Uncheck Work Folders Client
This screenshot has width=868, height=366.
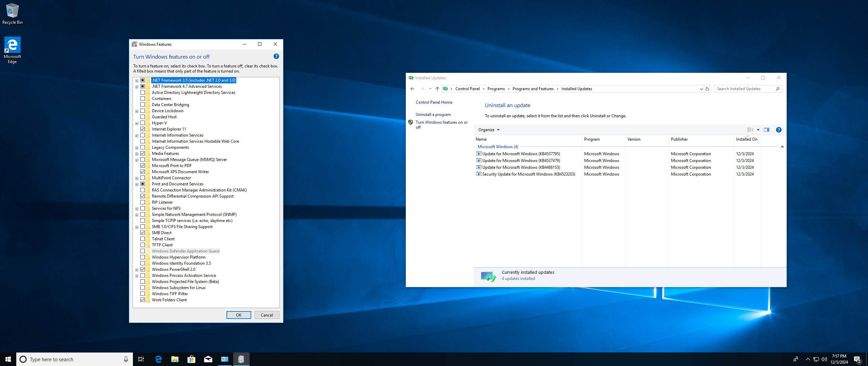tap(143, 300)
